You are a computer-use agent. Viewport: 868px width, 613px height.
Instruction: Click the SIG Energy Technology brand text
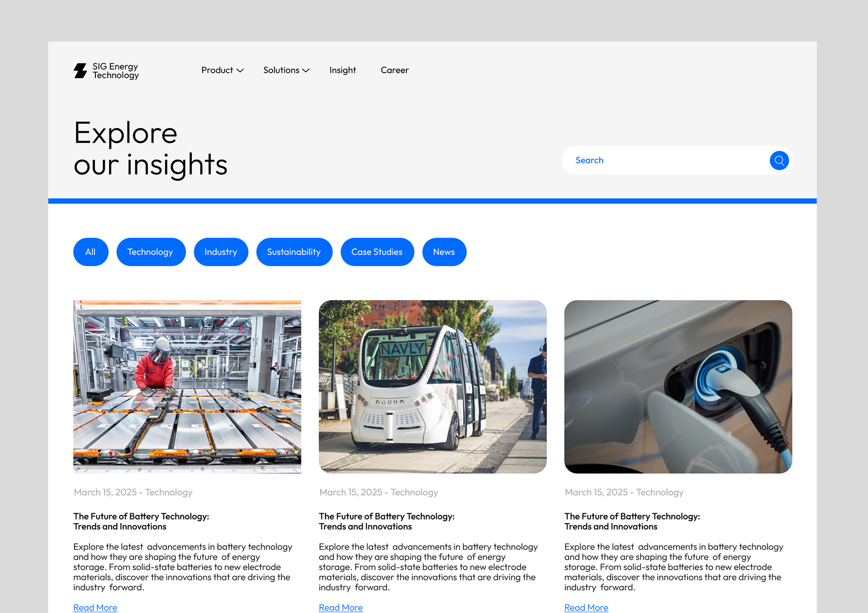[116, 71]
